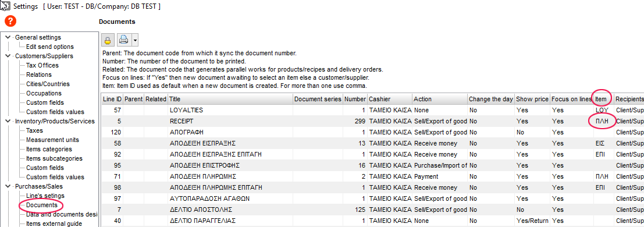
Task: Open Documents under Purchases/Sales
Action: click(41, 205)
